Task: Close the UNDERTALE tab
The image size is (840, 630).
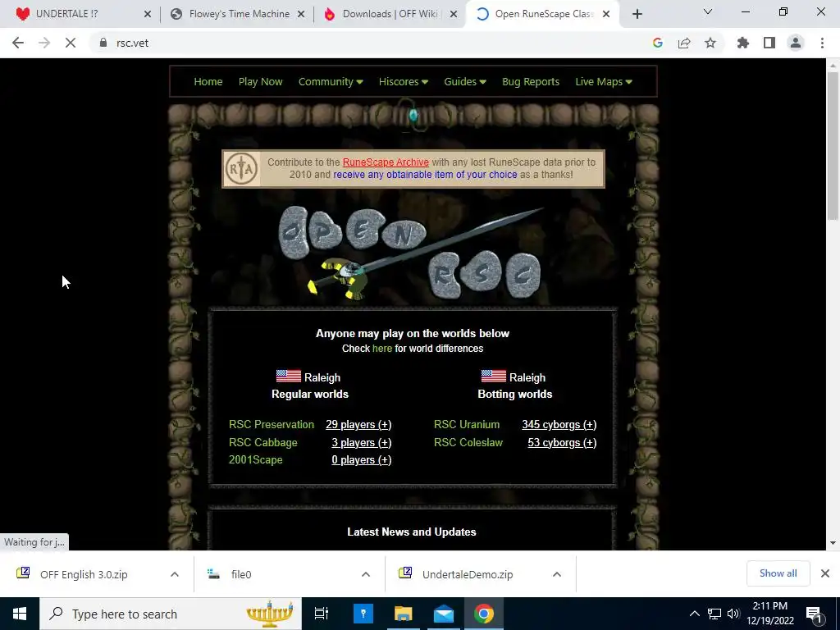Action: (148, 15)
